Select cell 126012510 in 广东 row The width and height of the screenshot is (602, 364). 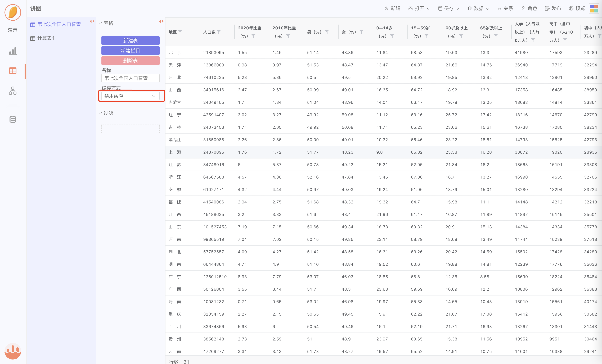point(215,277)
